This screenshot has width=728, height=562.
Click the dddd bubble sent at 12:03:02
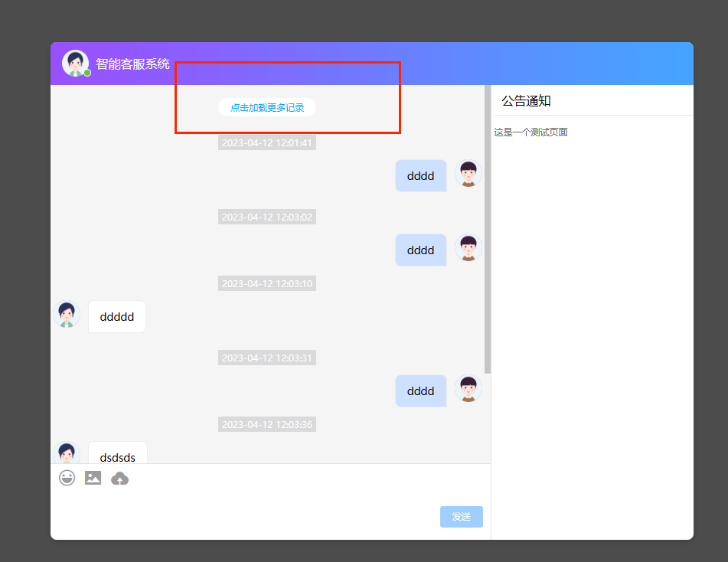pos(420,250)
